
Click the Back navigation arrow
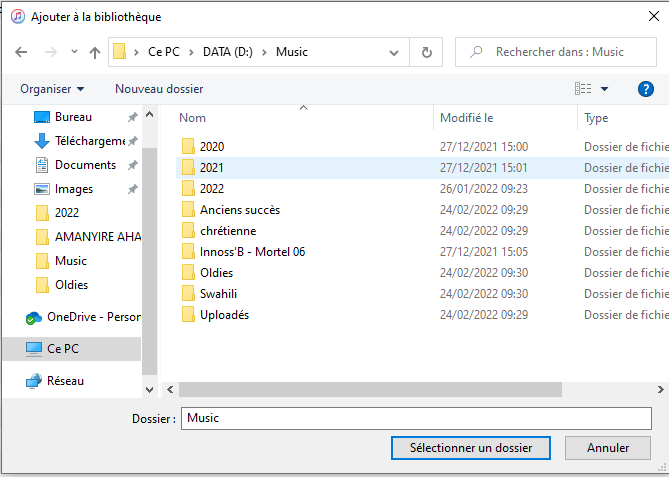point(21,52)
